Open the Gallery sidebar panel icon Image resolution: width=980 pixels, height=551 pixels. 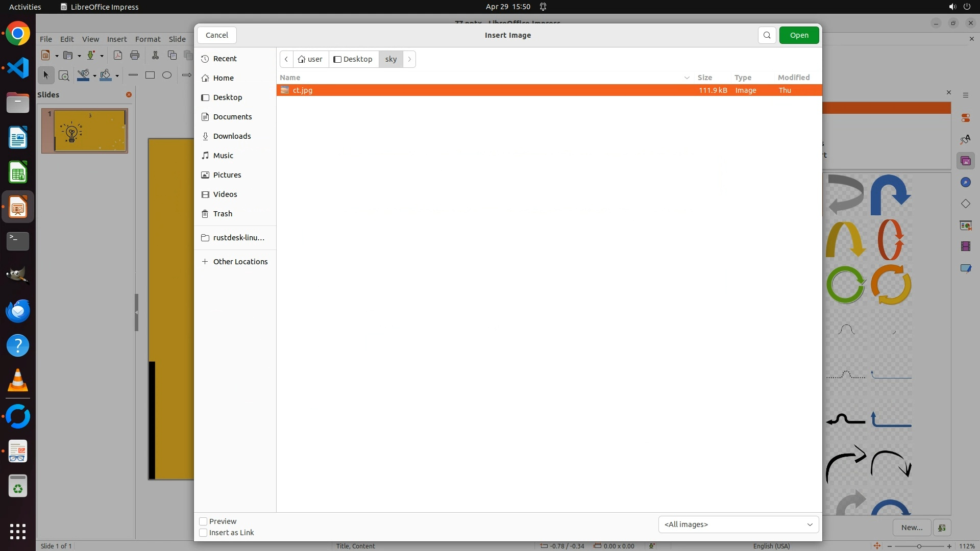[x=965, y=161]
